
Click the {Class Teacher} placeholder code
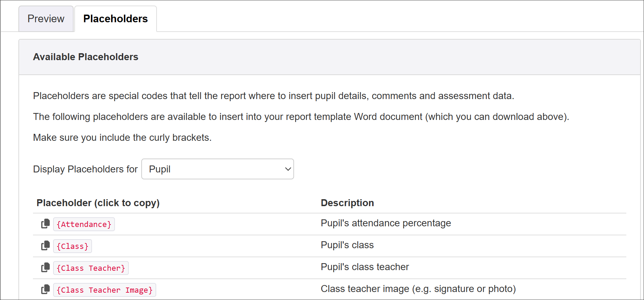91,268
